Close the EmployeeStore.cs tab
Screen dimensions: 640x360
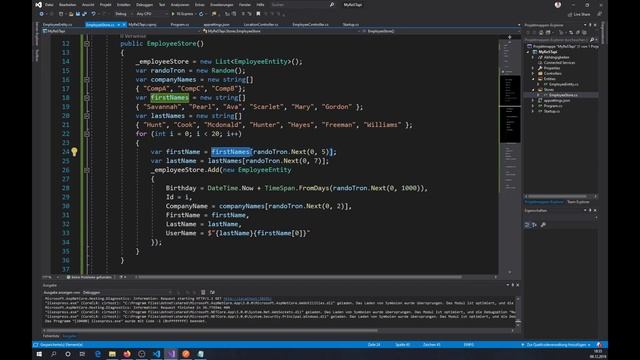coord(124,25)
